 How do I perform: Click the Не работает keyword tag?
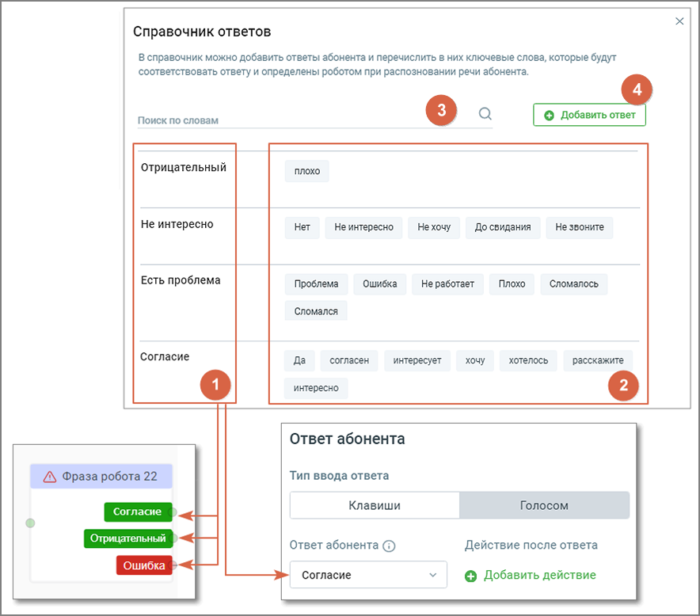pyautogui.click(x=447, y=284)
